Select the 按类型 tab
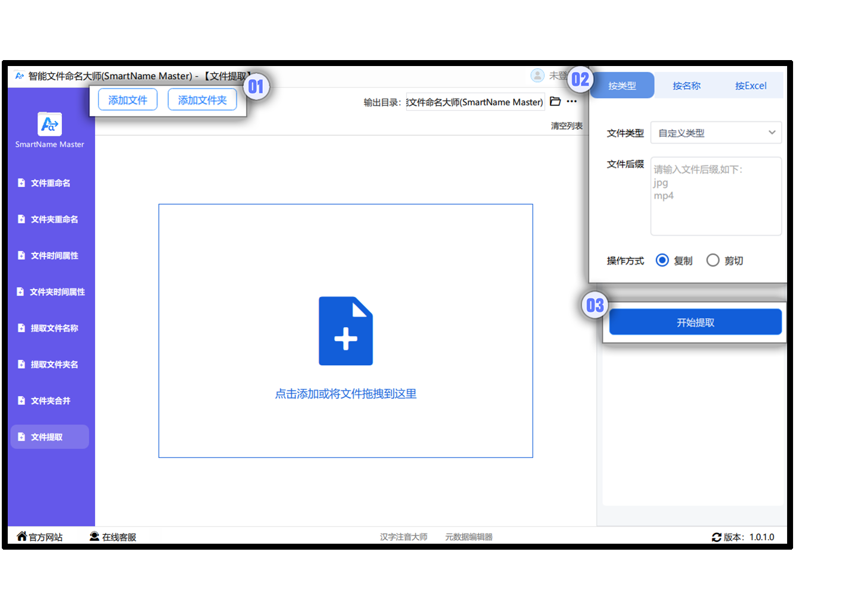Image resolution: width=868 pixels, height=602 pixels. (x=622, y=86)
